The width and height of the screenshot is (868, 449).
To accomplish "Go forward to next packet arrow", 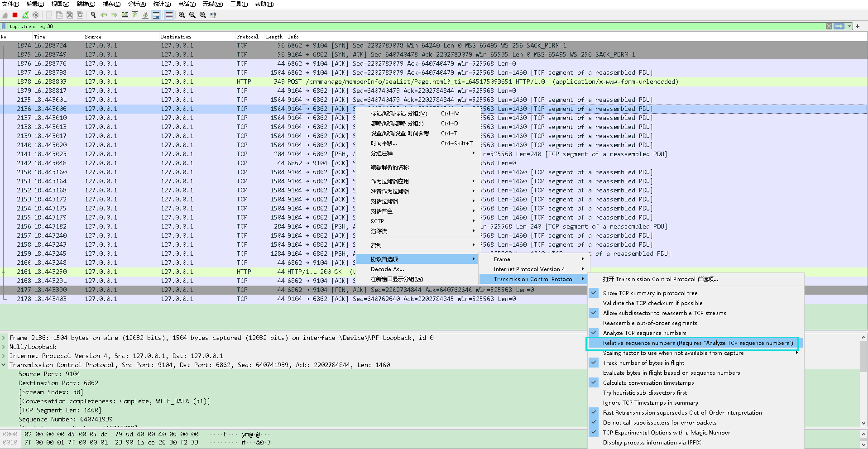I will pyautogui.click(x=114, y=15).
